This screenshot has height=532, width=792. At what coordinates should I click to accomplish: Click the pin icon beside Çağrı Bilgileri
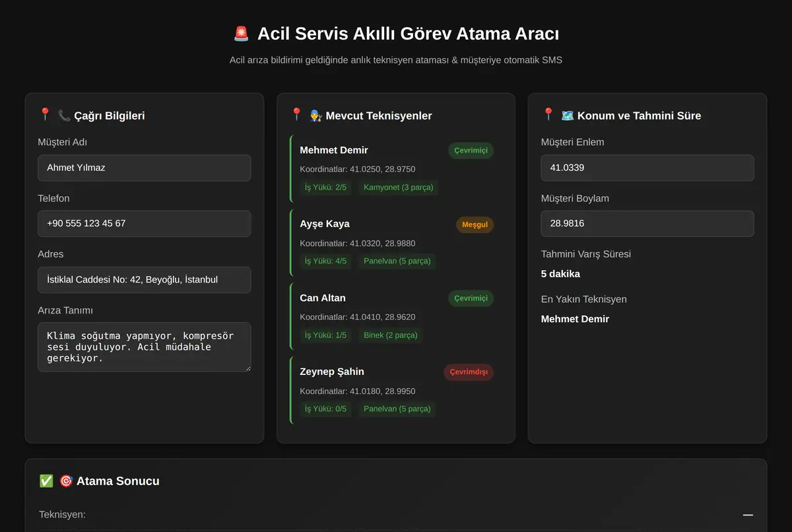pyautogui.click(x=45, y=115)
